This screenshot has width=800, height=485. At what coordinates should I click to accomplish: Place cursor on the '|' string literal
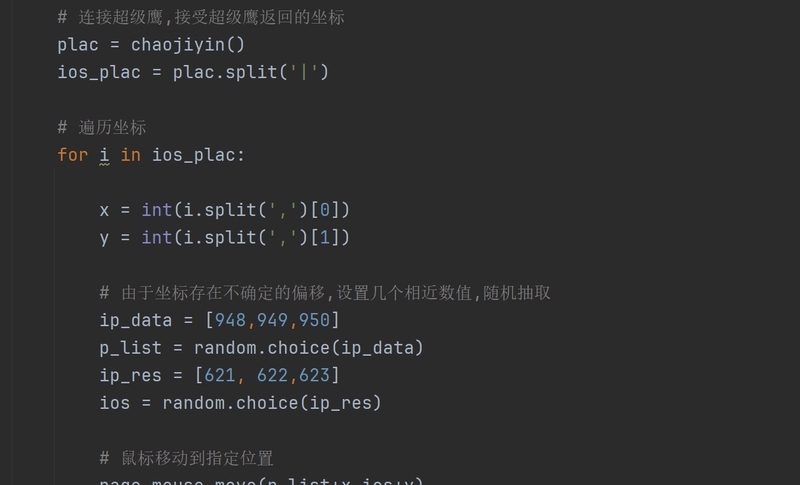[x=304, y=72]
